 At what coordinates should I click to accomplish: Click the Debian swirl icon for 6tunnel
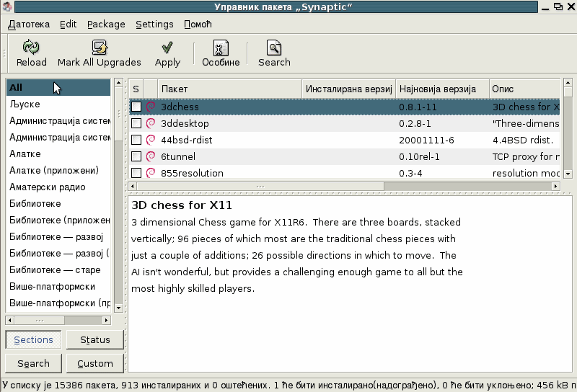point(151,156)
